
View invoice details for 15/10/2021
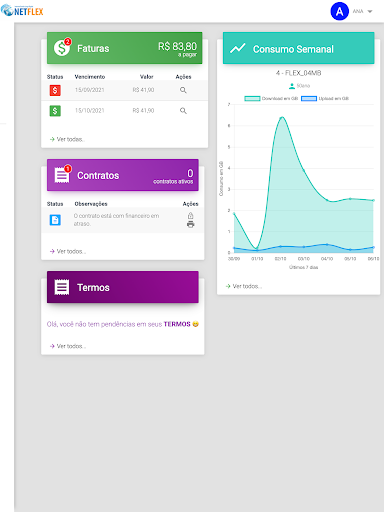click(x=183, y=111)
